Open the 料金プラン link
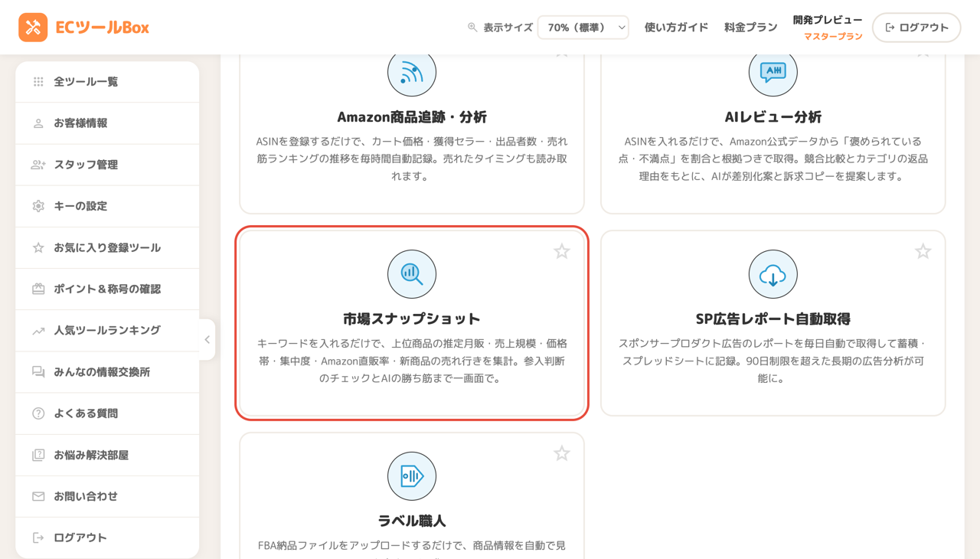The width and height of the screenshot is (980, 559). pos(751,28)
